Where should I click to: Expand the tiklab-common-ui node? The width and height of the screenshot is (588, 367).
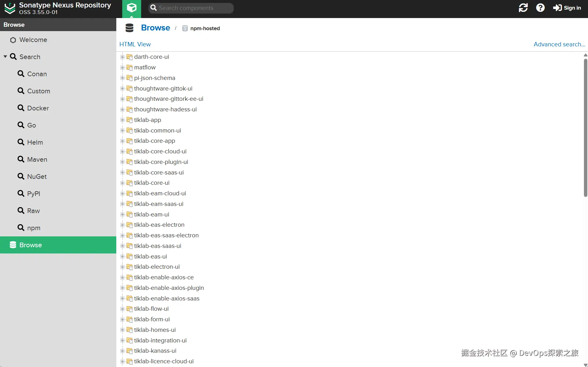(123, 131)
